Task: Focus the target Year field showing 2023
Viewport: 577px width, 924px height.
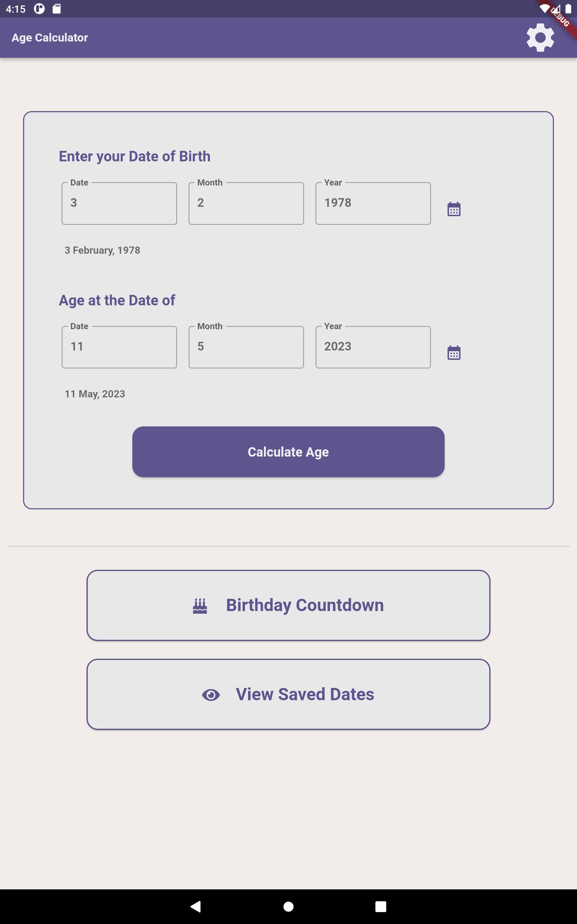Action: coord(373,347)
